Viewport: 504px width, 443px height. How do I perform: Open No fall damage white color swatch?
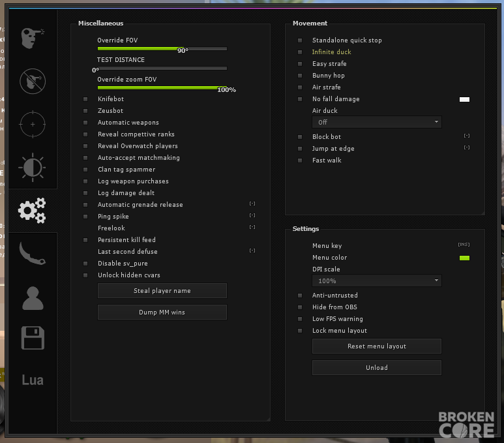click(464, 99)
